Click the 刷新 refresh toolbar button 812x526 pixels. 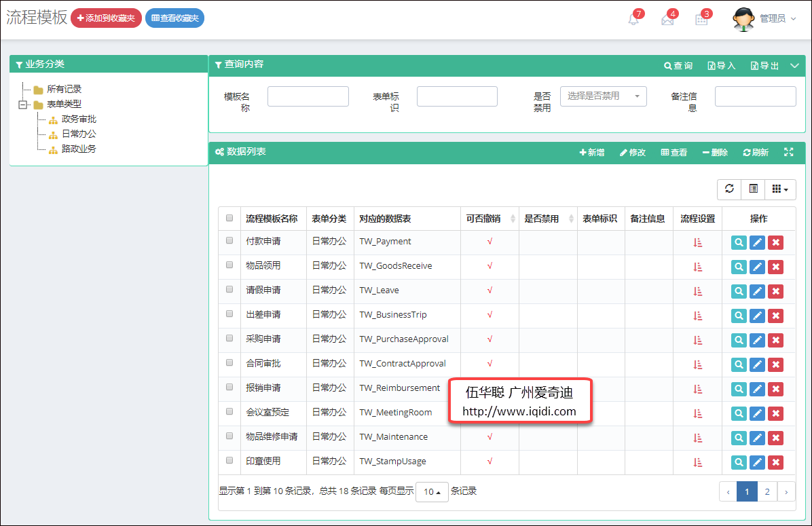(x=756, y=152)
